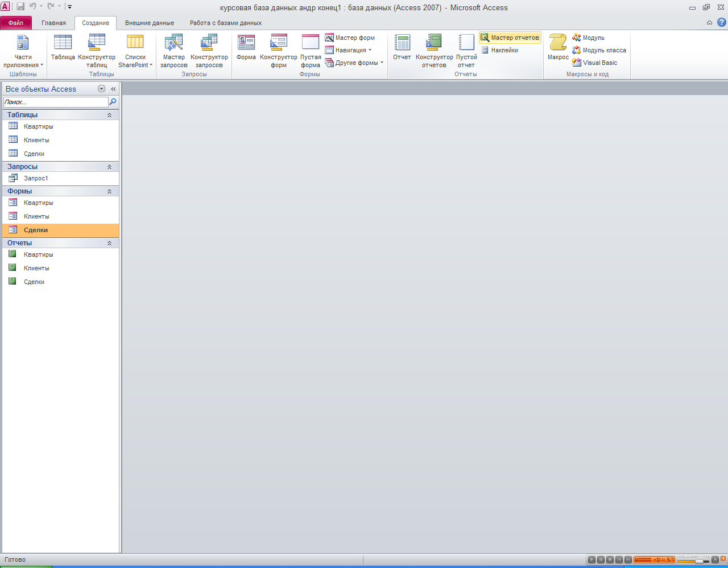Click pause button on media player toolbar
The width and height of the screenshot is (728, 568).
(x=601, y=560)
